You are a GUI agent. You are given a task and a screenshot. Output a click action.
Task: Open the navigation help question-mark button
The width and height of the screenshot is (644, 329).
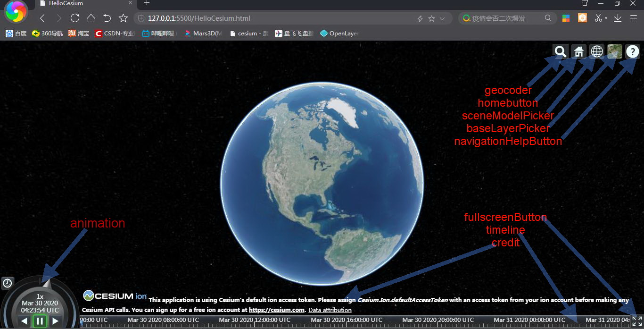[633, 51]
